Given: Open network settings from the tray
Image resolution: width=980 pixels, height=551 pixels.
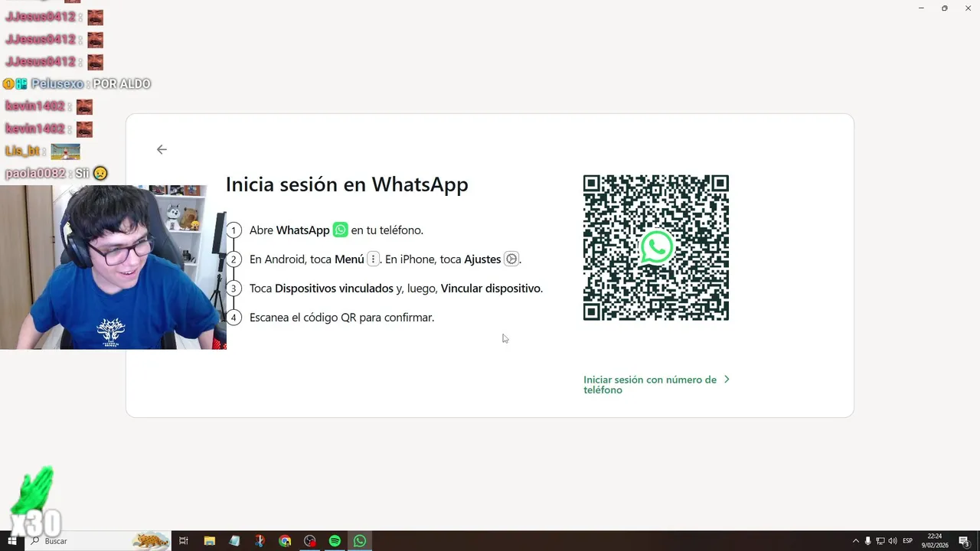Looking at the screenshot, I should tap(880, 541).
